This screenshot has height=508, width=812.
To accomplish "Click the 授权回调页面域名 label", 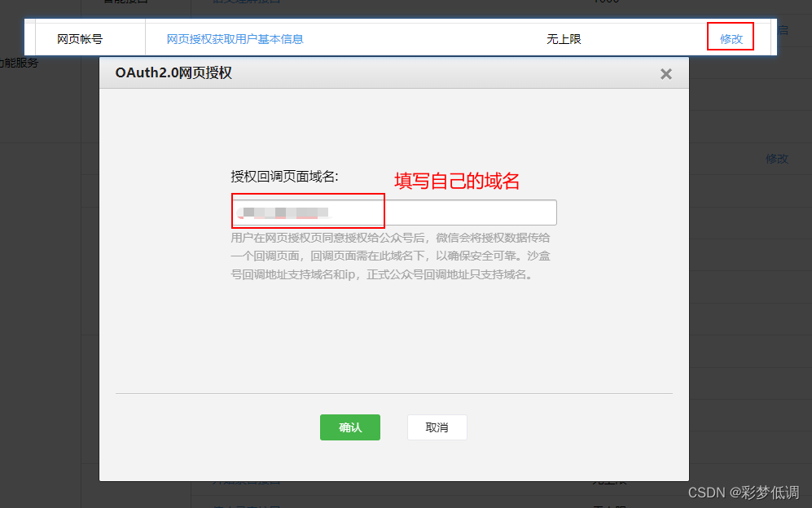I will 285,177.
